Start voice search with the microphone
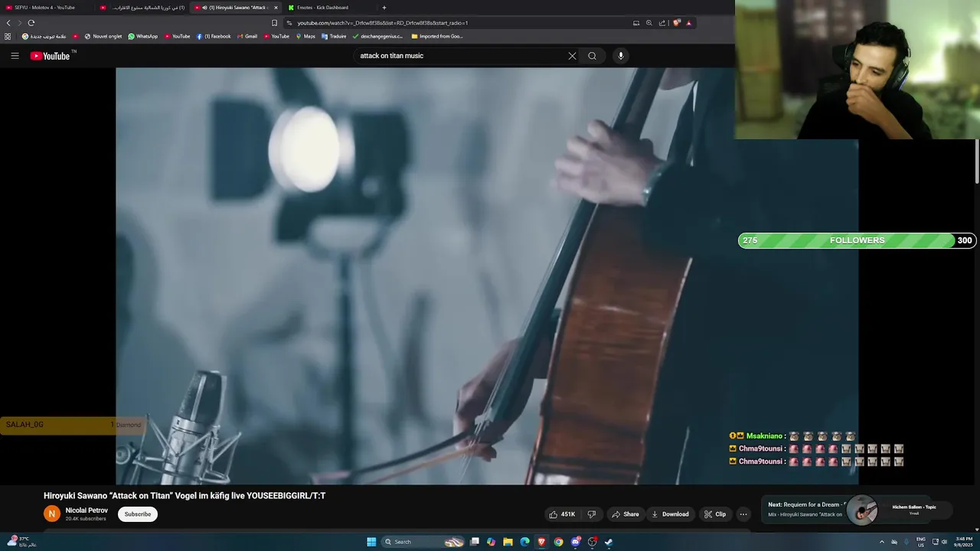The height and width of the screenshot is (551, 980). (621, 56)
